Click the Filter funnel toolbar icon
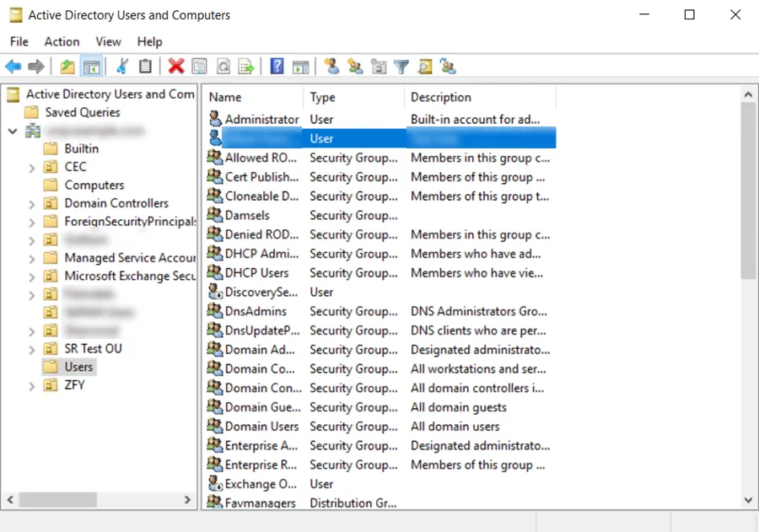759x532 pixels. 401,67
